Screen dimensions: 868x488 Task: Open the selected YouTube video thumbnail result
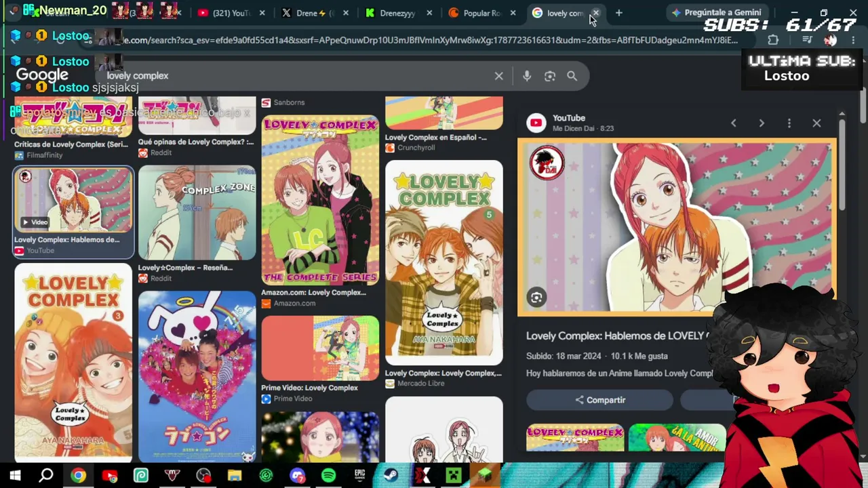click(x=73, y=201)
